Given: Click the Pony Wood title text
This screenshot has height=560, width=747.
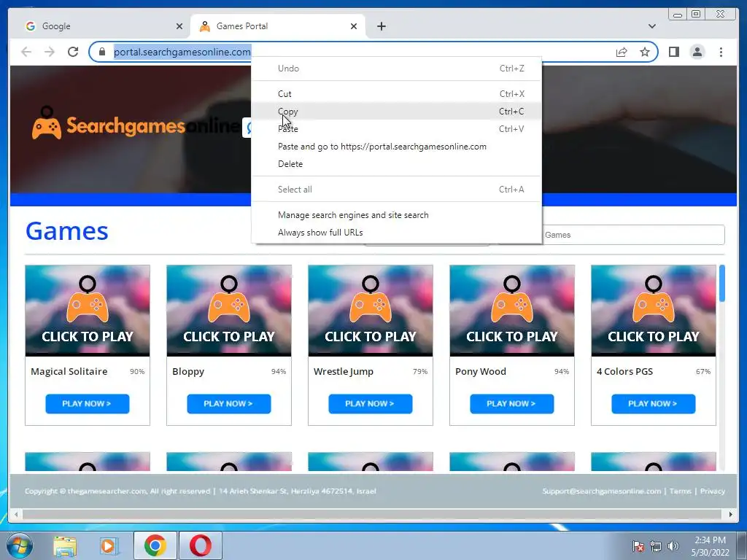Looking at the screenshot, I should tap(481, 371).
